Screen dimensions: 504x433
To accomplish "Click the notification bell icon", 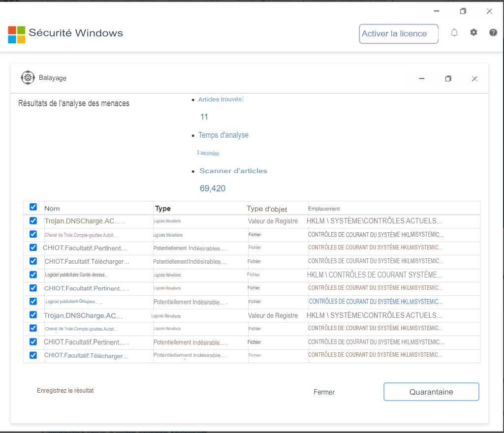I will point(454,33).
